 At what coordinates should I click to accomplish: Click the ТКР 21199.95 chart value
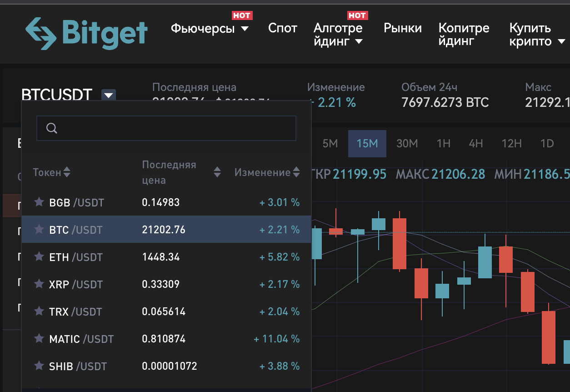(349, 174)
